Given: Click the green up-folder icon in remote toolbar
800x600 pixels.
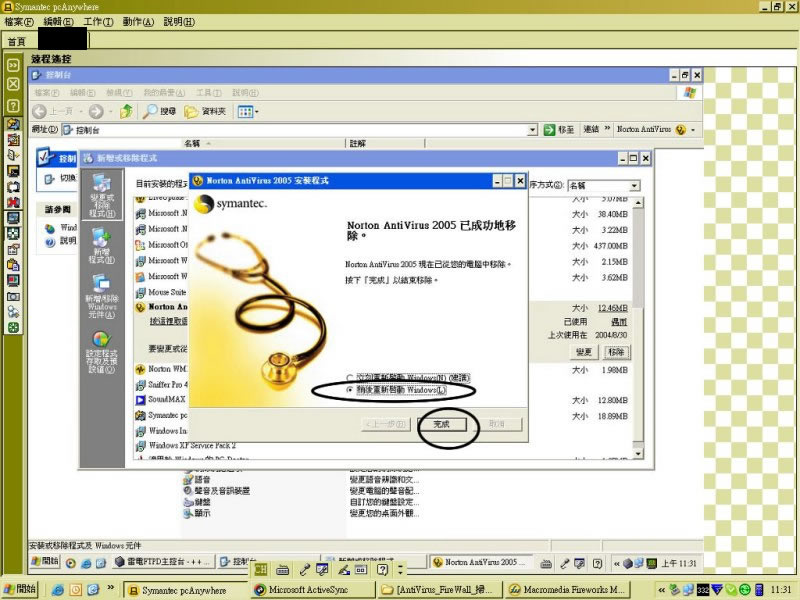Looking at the screenshot, I should [x=126, y=111].
